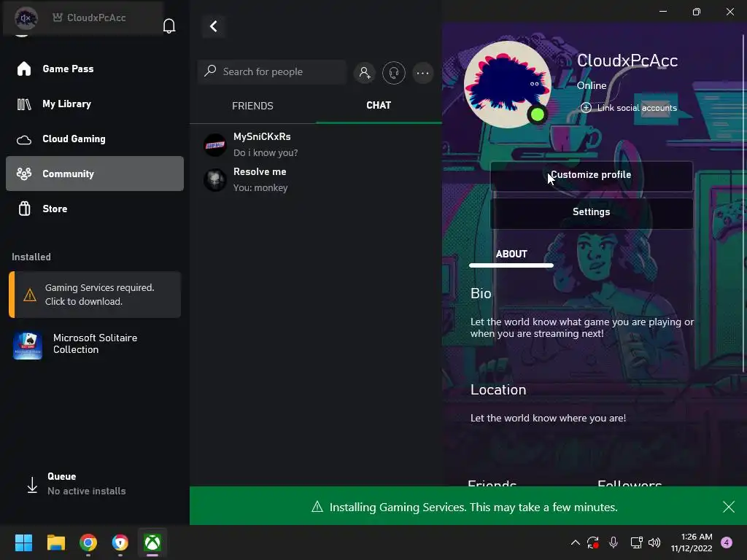Click the Xbox app taskbar icon
Viewport: 747px width, 560px height.
point(152,542)
